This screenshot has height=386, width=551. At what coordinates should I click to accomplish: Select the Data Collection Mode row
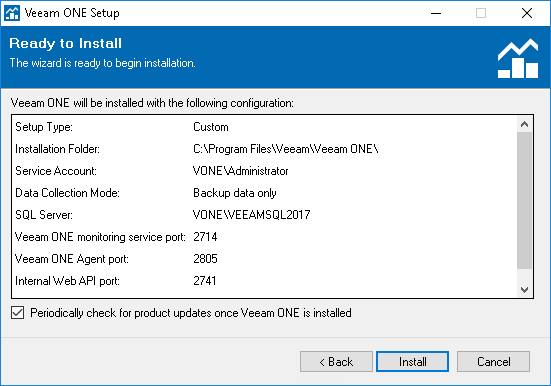[x=264, y=193]
